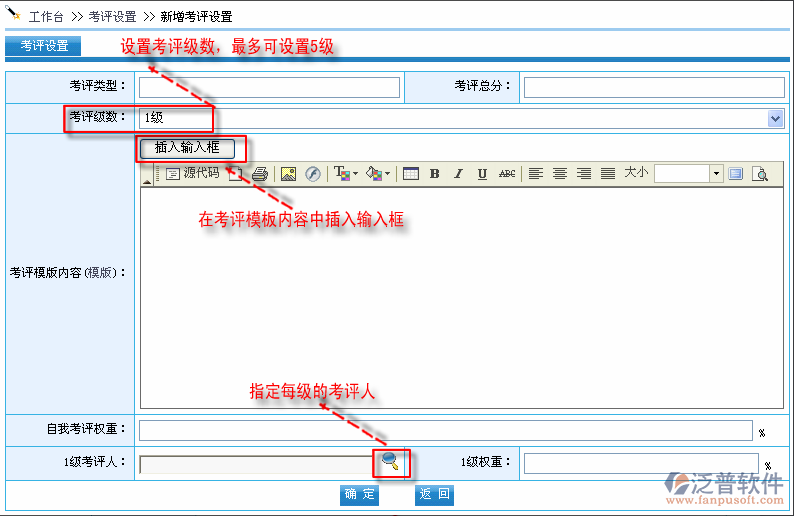Click inside the template content editor area
The image size is (794, 516).
(462, 298)
